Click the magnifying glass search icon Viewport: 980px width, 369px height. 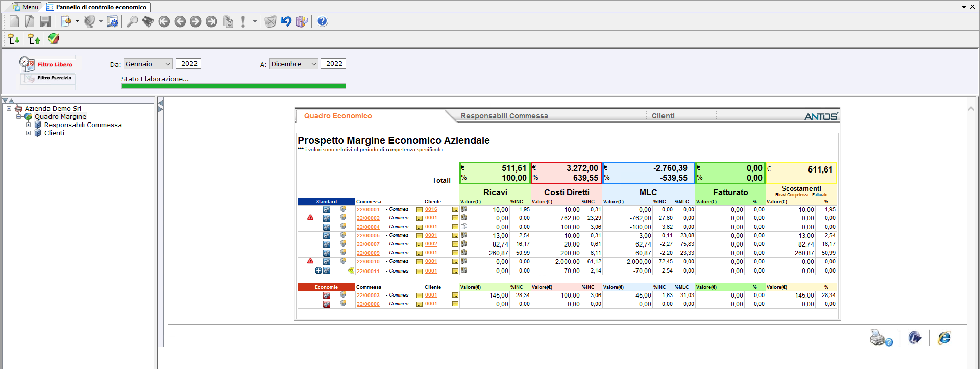pos(132,21)
